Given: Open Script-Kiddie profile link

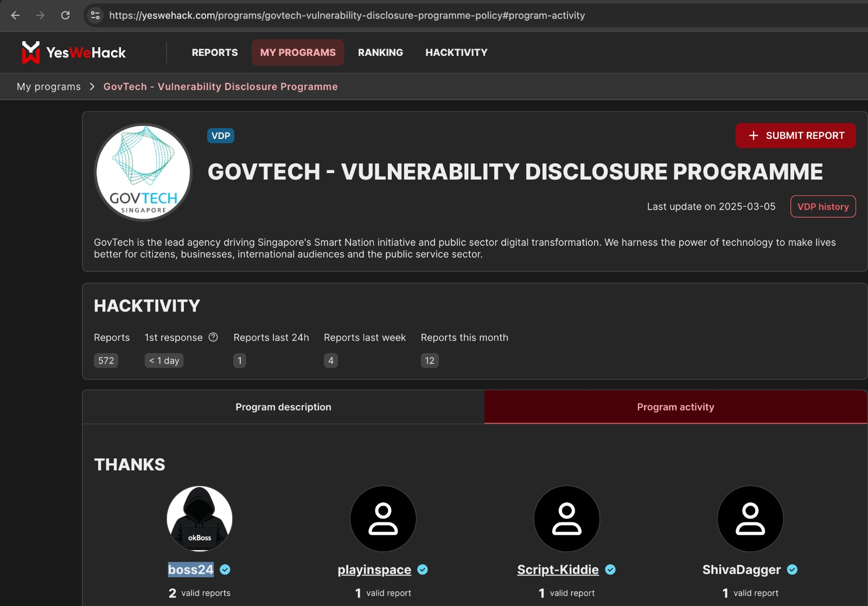Looking at the screenshot, I should tap(558, 570).
